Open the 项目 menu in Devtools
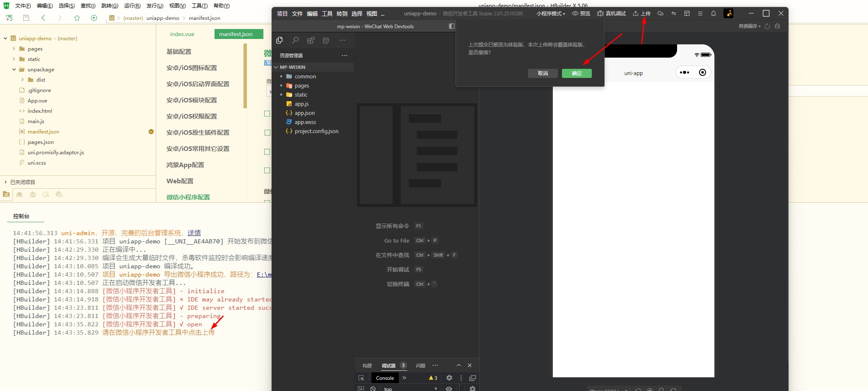This screenshot has width=868, height=391. pos(282,13)
